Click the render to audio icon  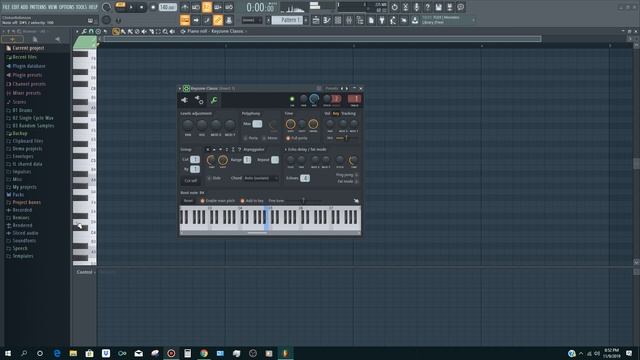(x=449, y=7)
